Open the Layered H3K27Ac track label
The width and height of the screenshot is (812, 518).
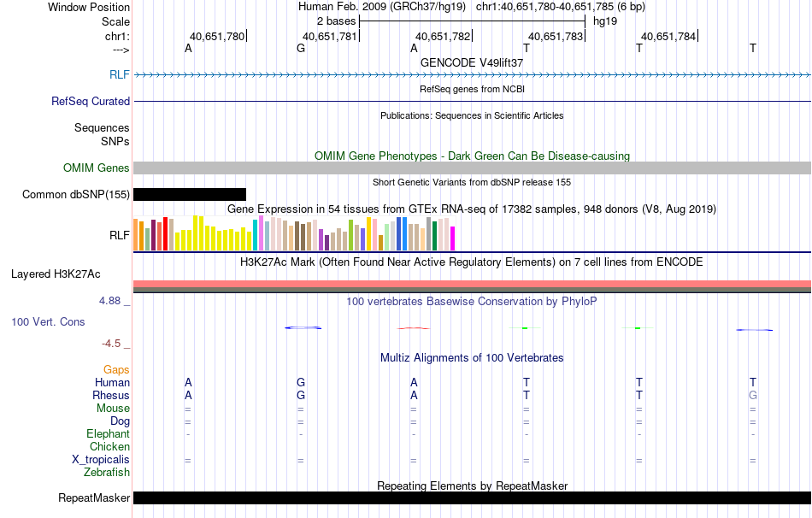(56, 274)
